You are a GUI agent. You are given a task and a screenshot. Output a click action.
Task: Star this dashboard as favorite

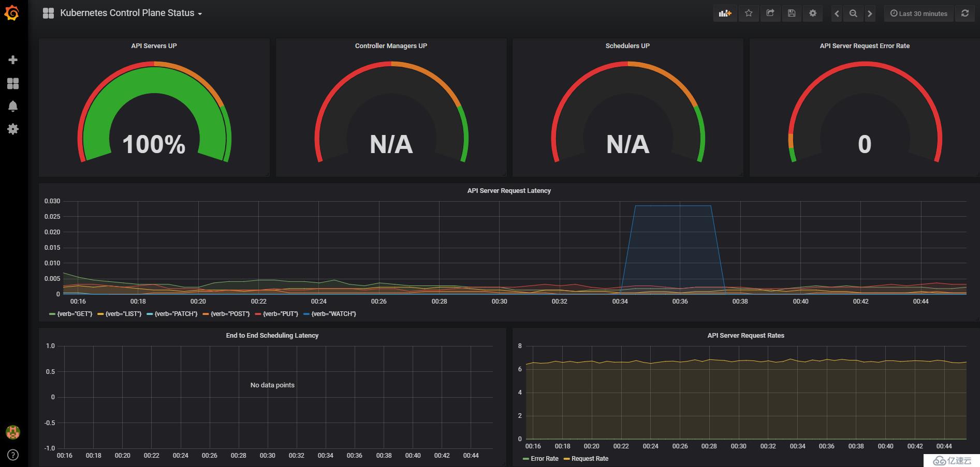coord(749,13)
